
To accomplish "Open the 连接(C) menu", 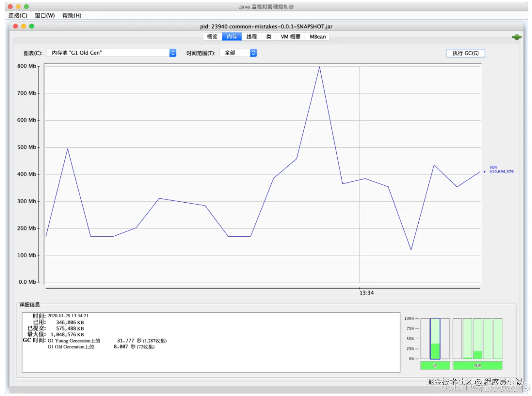I will coord(18,15).
